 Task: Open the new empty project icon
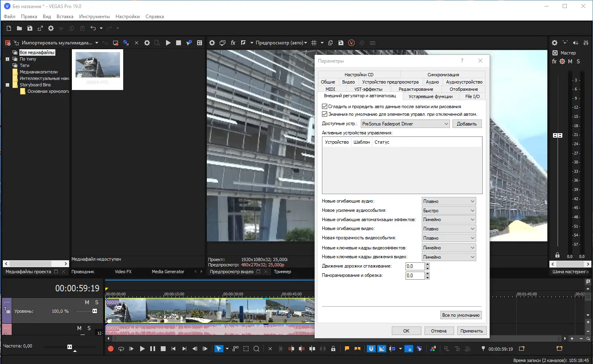pyautogui.click(x=9, y=28)
